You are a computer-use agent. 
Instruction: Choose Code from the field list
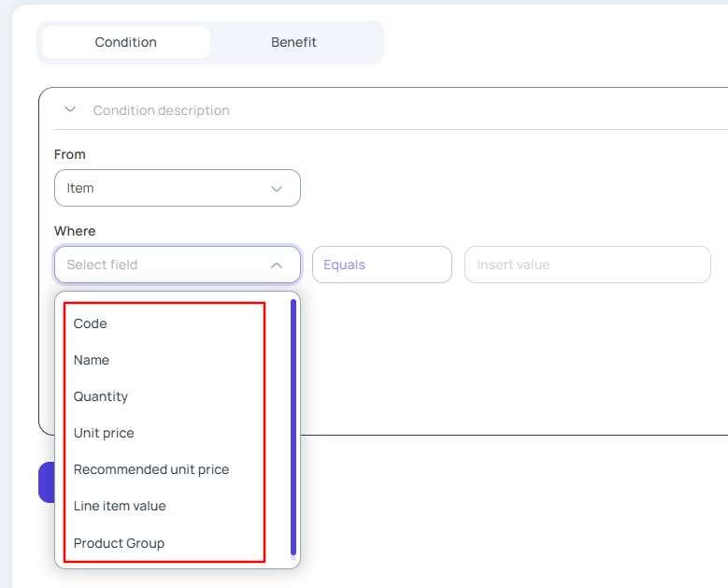click(91, 323)
